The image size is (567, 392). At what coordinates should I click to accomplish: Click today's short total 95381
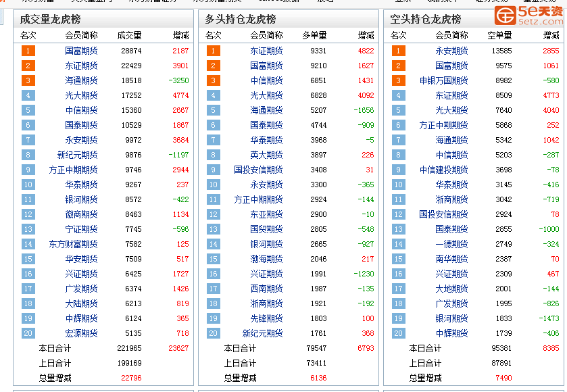pyautogui.click(x=501, y=348)
